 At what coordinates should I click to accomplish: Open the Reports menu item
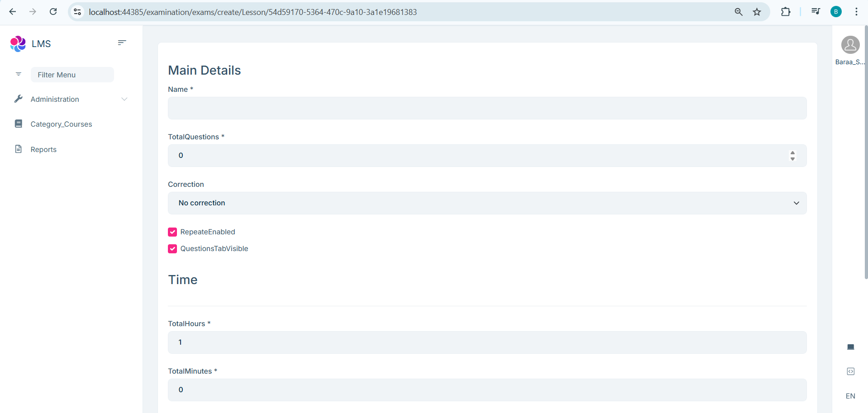click(43, 149)
